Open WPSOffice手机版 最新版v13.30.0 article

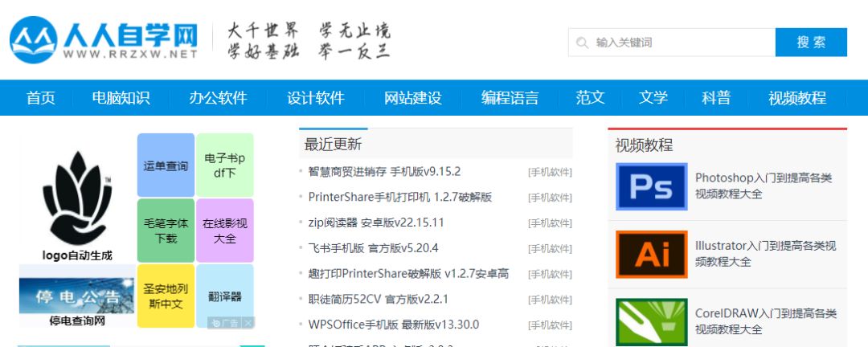394,325
